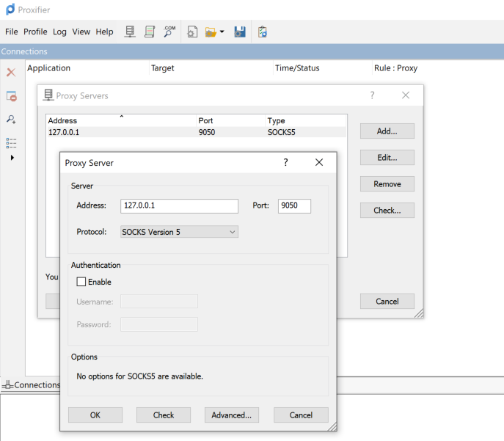Open Proxification Rules toolbar icon
The height and width of the screenshot is (441, 504).
(x=150, y=32)
